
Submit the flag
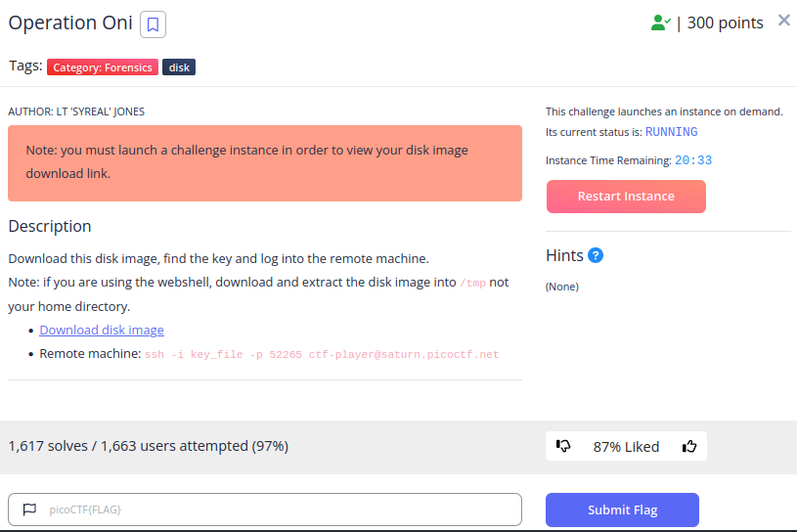[x=622, y=510]
